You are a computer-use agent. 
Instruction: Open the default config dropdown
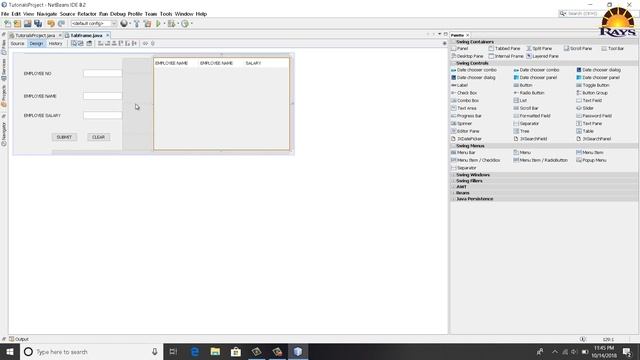93,24
